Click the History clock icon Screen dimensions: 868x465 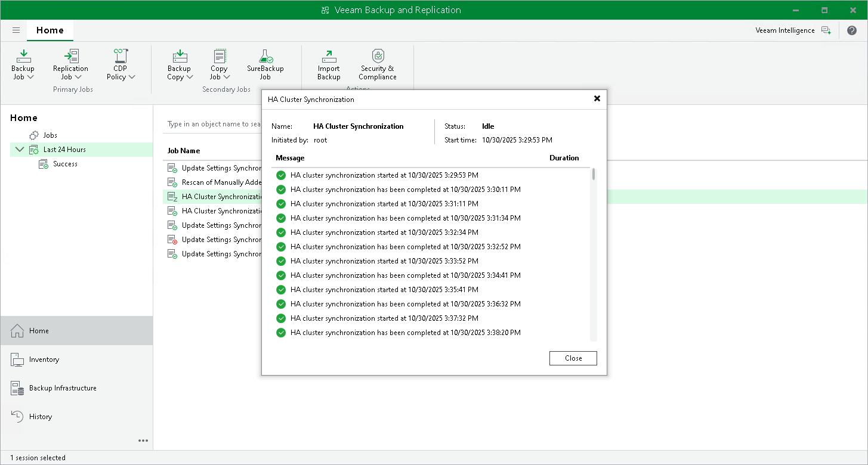pyautogui.click(x=17, y=417)
